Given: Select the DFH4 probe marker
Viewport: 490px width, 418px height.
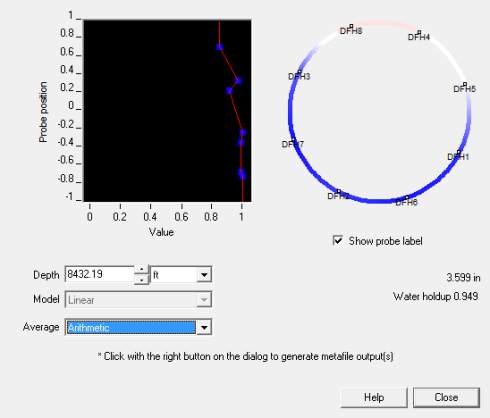Looking at the screenshot, I should pos(419,32).
